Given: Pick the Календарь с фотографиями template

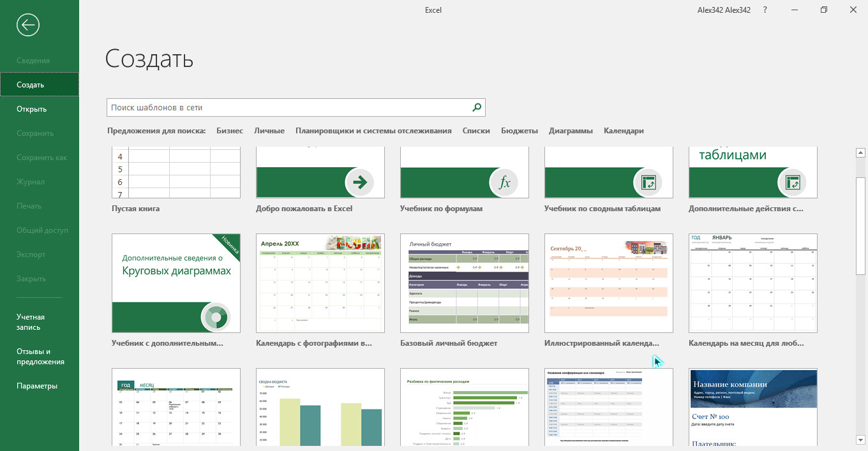Looking at the screenshot, I should 320,283.
